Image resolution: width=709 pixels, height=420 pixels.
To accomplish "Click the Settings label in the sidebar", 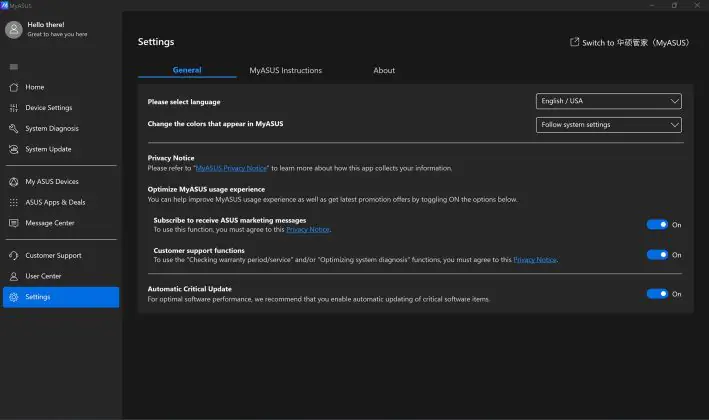I will click(38, 297).
